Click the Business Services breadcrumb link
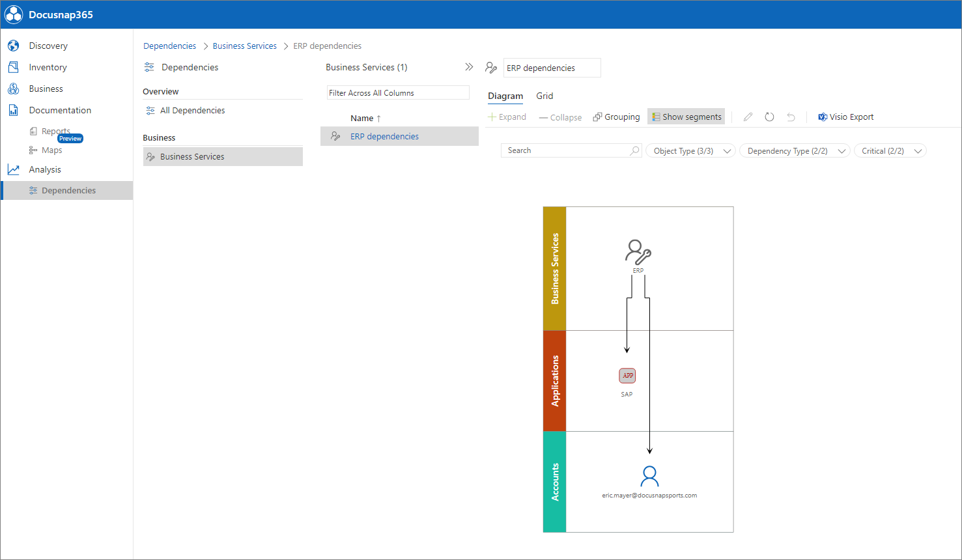The height and width of the screenshot is (560, 962). click(x=244, y=46)
